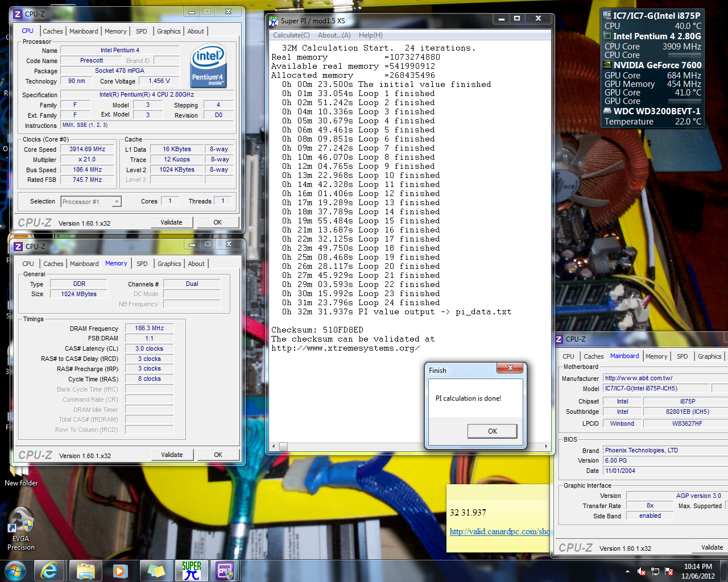Click OK in the top CPU-Z window
728x582 pixels.
coord(217,222)
